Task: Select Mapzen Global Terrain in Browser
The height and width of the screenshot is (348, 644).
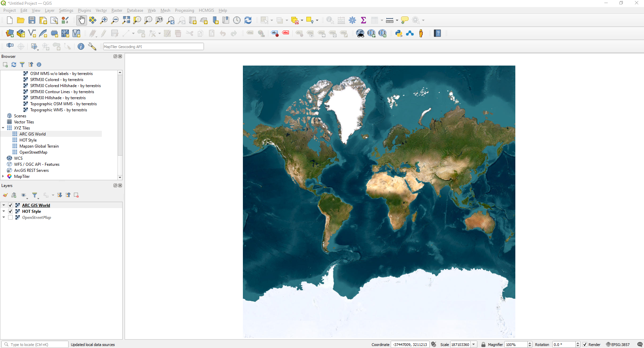Action: coord(39,146)
